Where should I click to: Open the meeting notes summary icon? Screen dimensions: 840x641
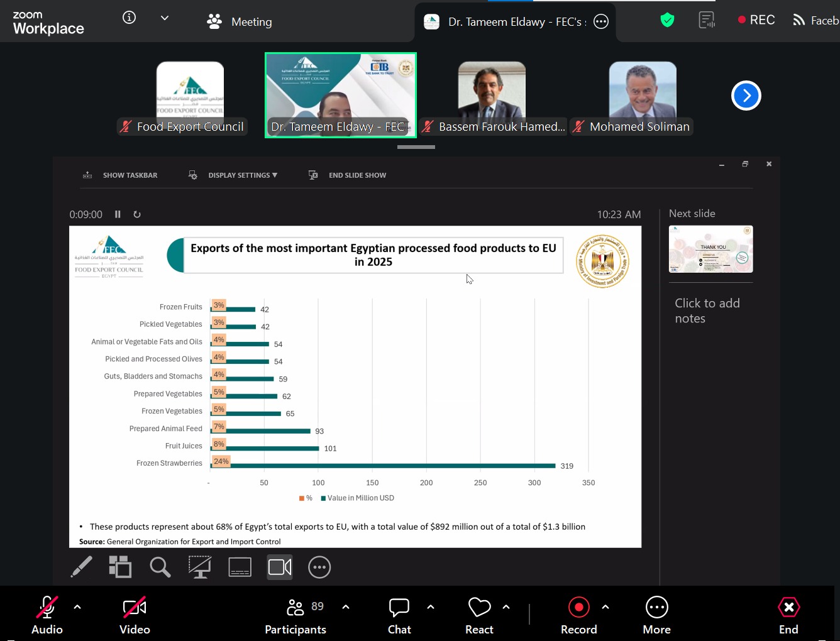click(707, 21)
